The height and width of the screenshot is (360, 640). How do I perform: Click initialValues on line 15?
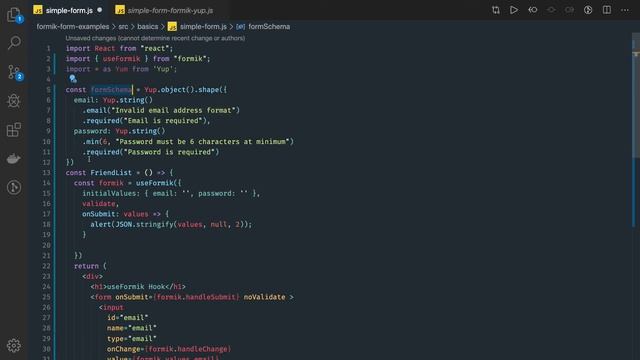pos(109,193)
